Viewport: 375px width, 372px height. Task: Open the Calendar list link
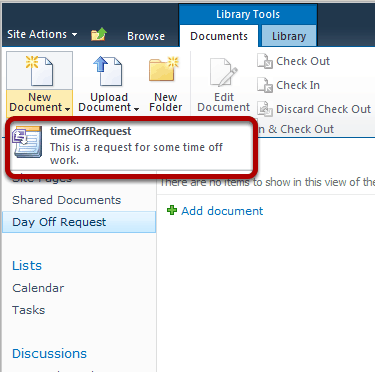pyautogui.click(x=38, y=288)
